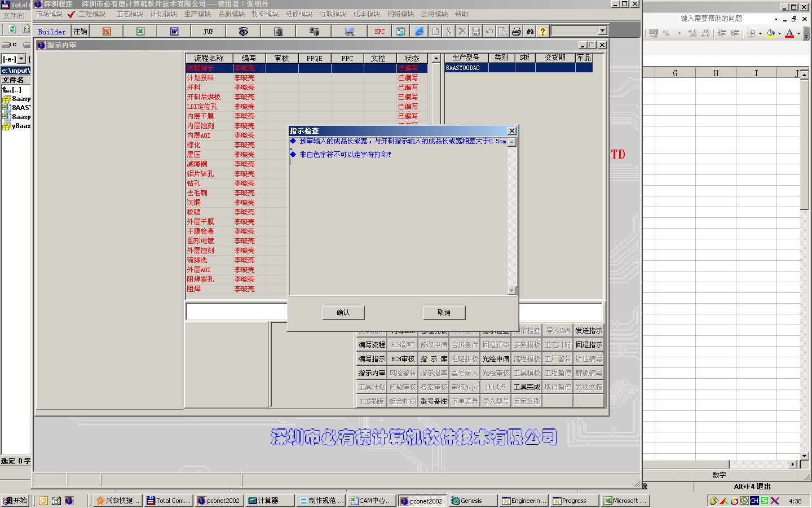812x508 pixels.
Task: Click the yellow question mark help icon
Action: point(542,32)
